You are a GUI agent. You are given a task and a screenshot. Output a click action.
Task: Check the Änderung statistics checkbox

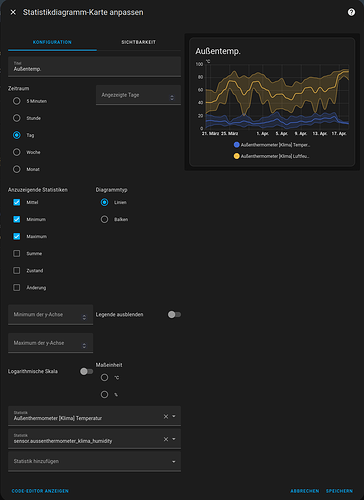click(17, 287)
